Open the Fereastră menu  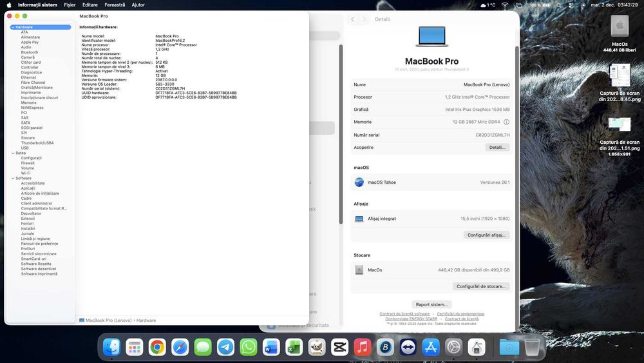point(115,5)
